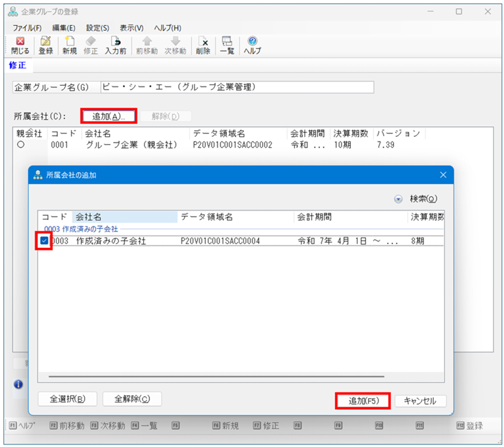Click the 前移動 arrow icon
The width and height of the screenshot is (504, 447).
(x=147, y=41)
